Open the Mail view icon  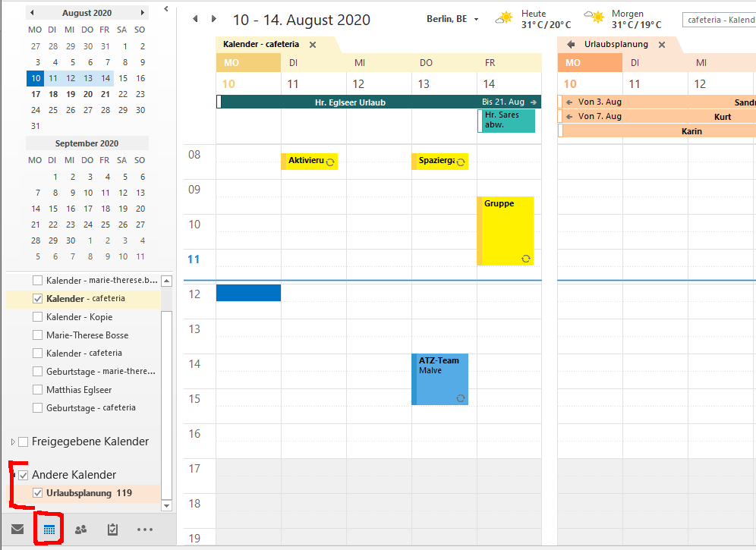click(17, 530)
